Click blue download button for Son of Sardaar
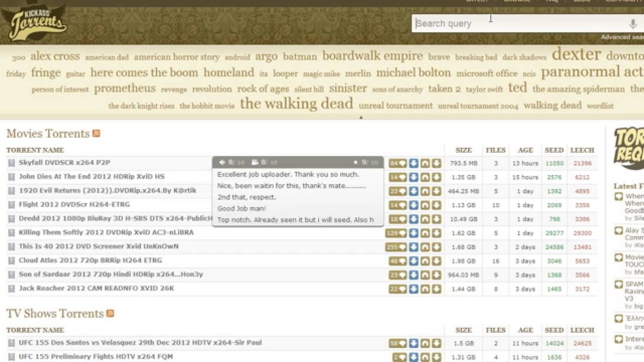Screen dimensions: 644x362 click(414, 275)
